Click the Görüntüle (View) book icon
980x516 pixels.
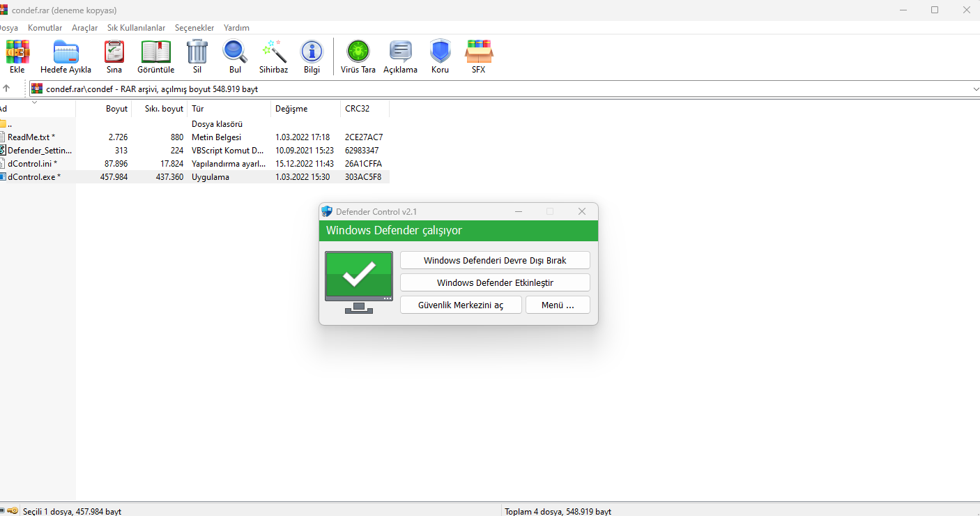[156, 52]
